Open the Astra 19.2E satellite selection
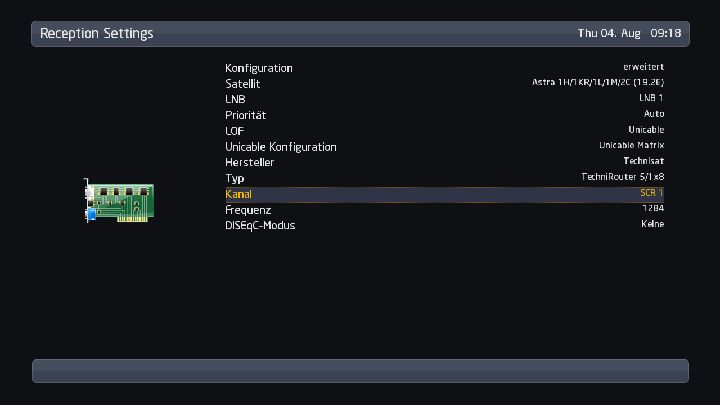The image size is (720, 405). coord(598,83)
